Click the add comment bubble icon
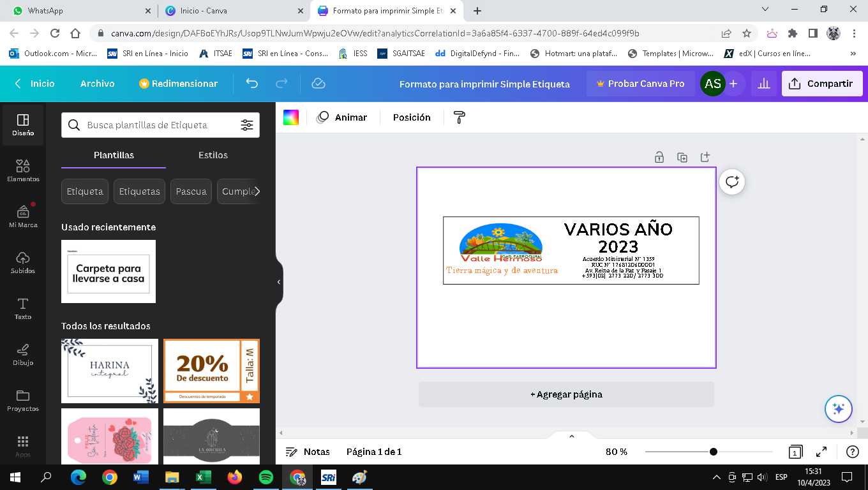The height and width of the screenshot is (490, 868). pyautogui.click(x=732, y=182)
